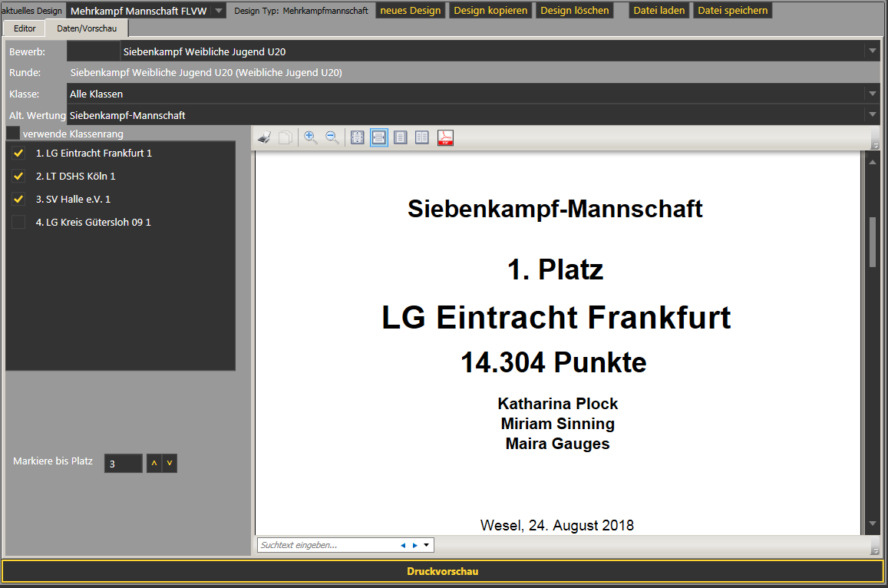Click the Markiere bis Platz number field

pos(124,464)
